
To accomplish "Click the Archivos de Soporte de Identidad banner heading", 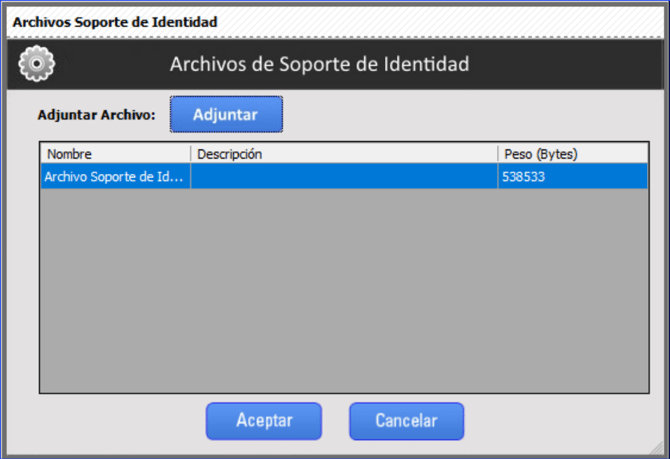I will (320, 64).
